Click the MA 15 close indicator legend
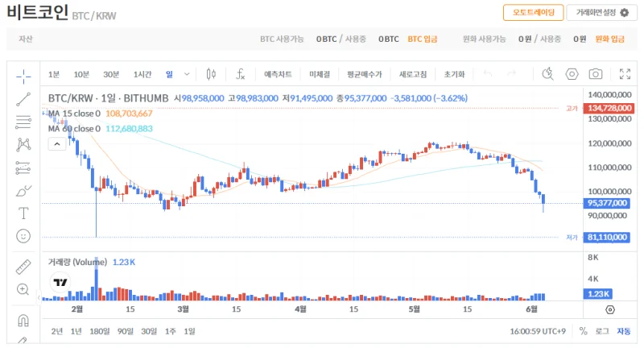 100,114
